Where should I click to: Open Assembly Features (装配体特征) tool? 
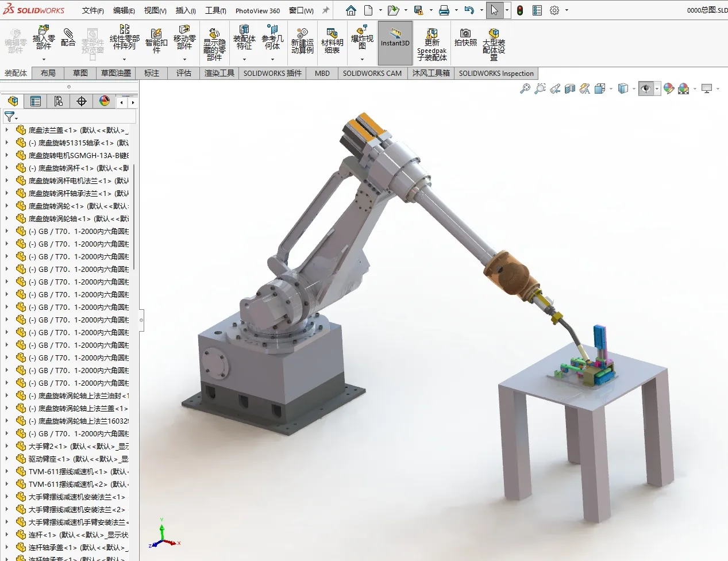[x=244, y=38]
